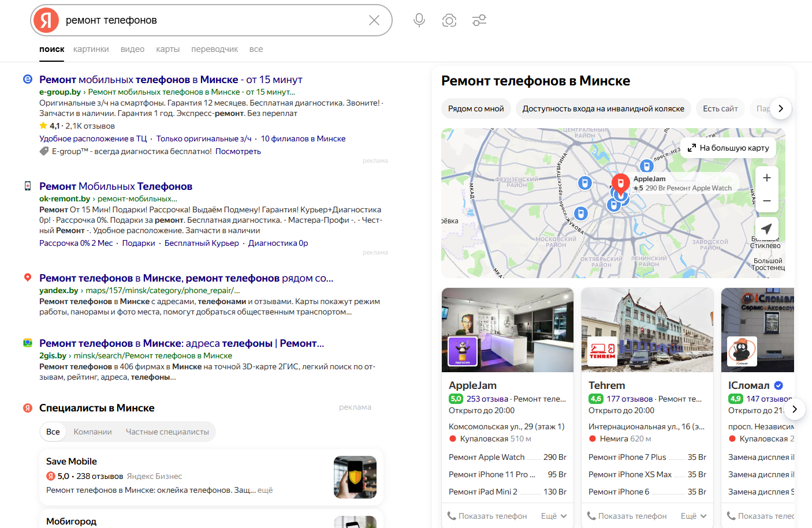Click the Yandex logo in the search bar
Viewport: 812px width, 528px height.
[x=46, y=20]
